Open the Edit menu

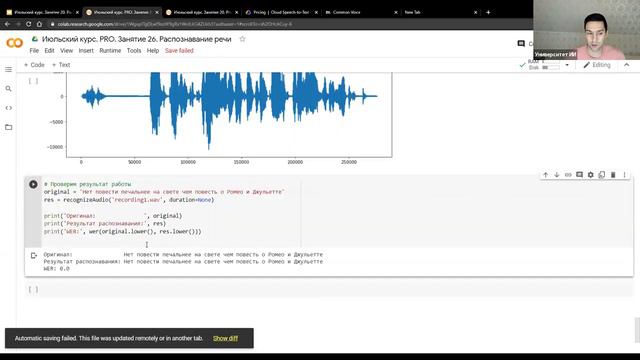click(x=49, y=51)
